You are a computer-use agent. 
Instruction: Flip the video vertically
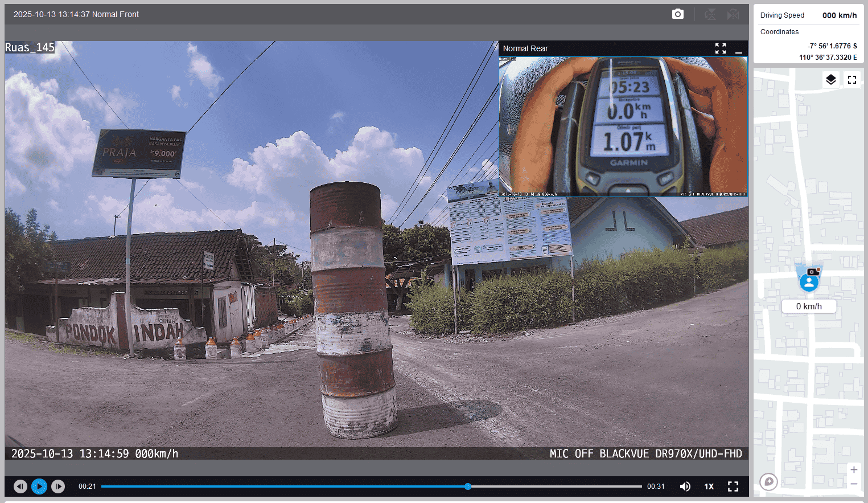(x=710, y=14)
